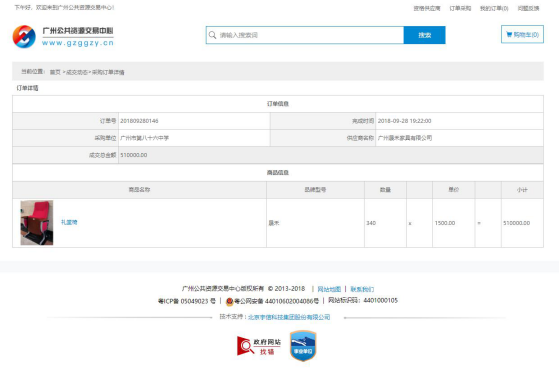Viewport: 560px width, 375px height.
Task: Open 我的订单(0) in the top navigation
Action: [494, 8]
